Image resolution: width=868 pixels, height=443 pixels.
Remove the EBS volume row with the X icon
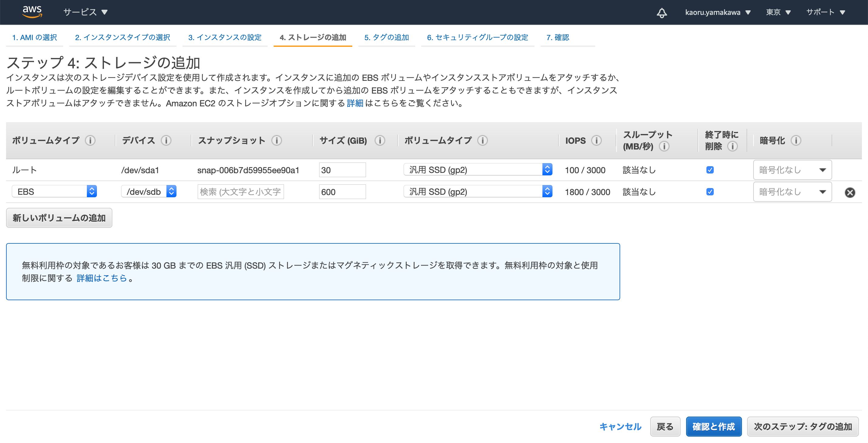point(850,192)
